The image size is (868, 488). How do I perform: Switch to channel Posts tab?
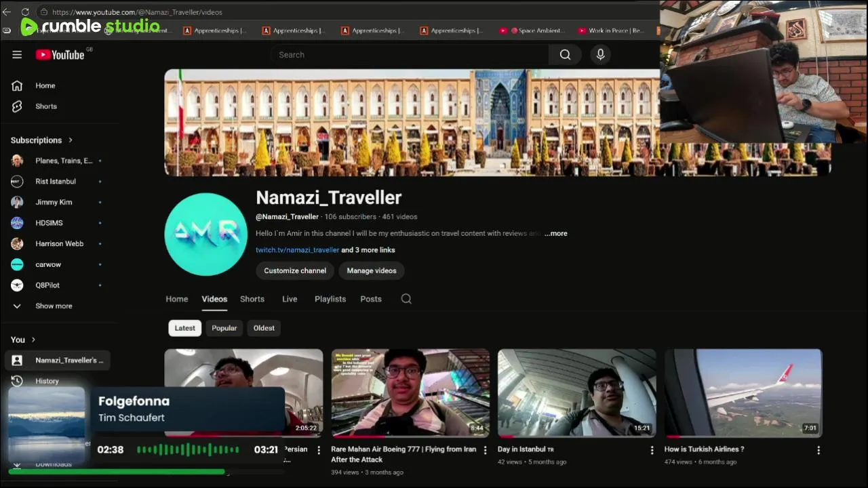click(371, 299)
